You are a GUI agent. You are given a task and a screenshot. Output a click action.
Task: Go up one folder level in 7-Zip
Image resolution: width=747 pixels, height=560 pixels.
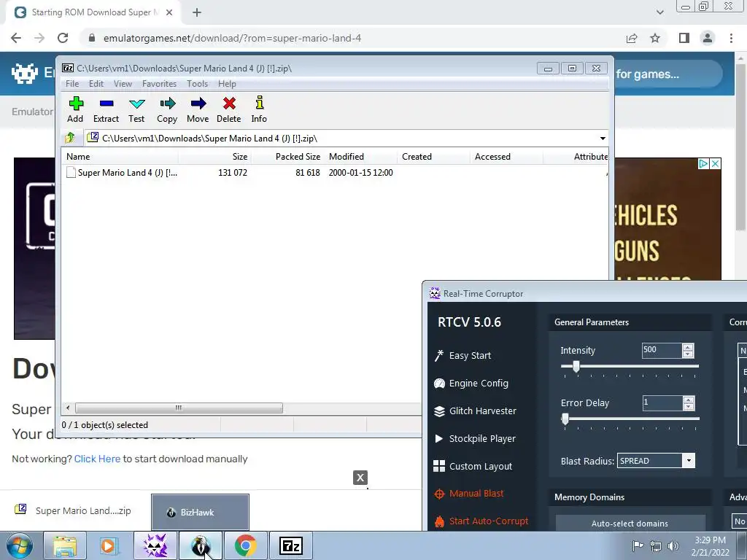click(x=70, y=138)
